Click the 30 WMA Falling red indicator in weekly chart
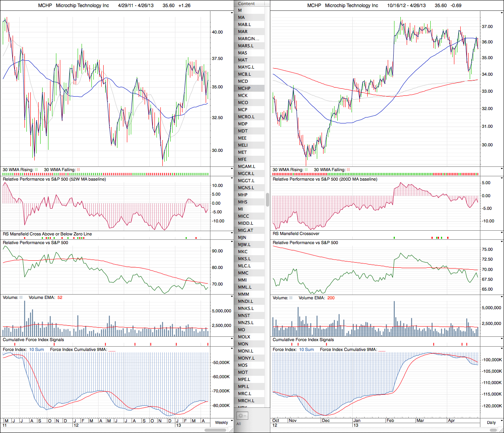 coord(78,170)
